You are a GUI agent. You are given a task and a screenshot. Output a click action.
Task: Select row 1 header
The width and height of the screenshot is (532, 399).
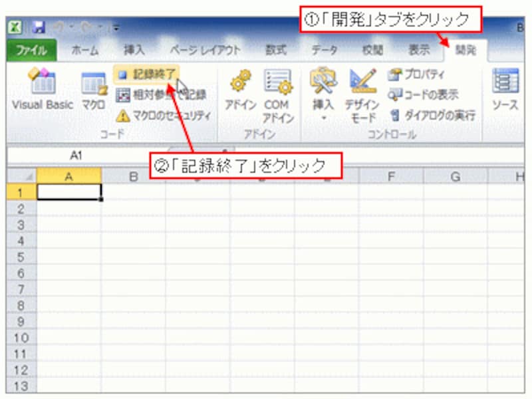point(21,192)
